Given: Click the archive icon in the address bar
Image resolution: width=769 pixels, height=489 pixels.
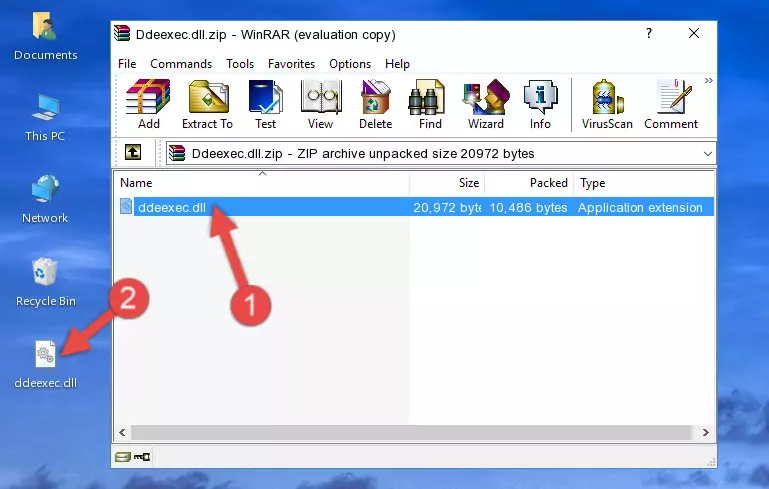Looking at the screenshot, I should pyautogui.click(x=177, y=154).
